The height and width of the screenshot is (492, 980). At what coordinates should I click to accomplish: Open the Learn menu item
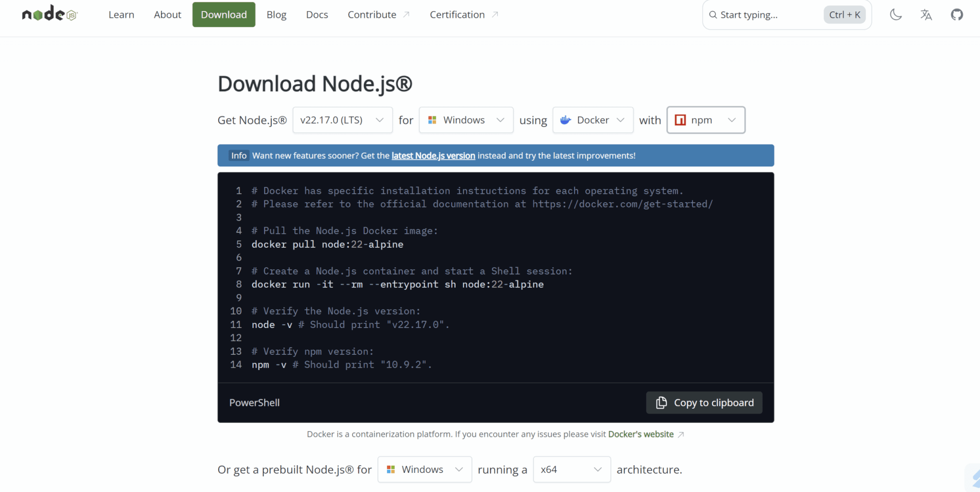(x=121, y=15)
